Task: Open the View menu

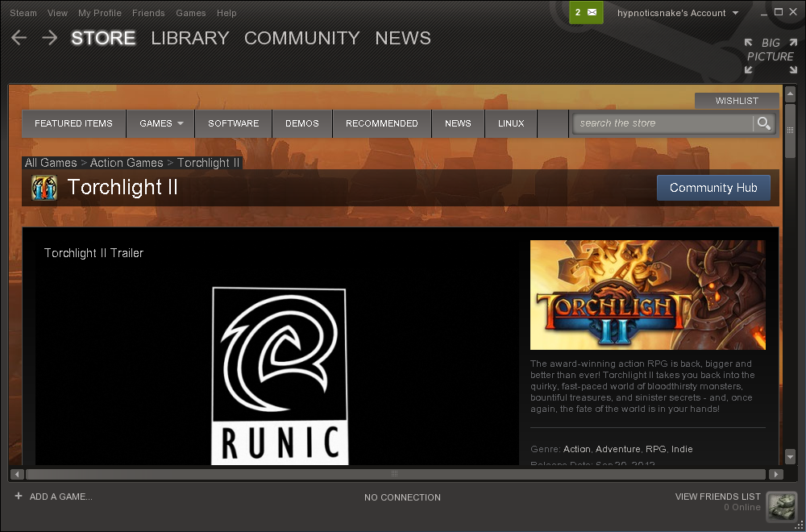Action: pos(57,13)
